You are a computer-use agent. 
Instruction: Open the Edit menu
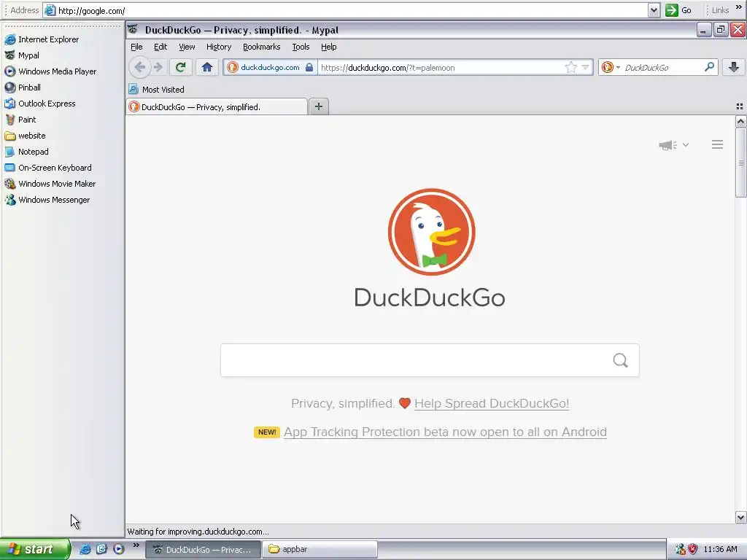160,47
